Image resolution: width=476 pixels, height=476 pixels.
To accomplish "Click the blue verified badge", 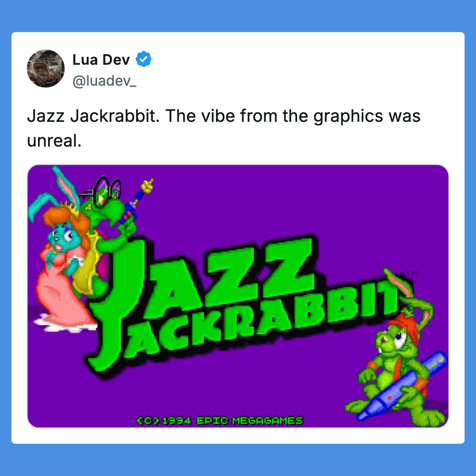I will point(144,59).
